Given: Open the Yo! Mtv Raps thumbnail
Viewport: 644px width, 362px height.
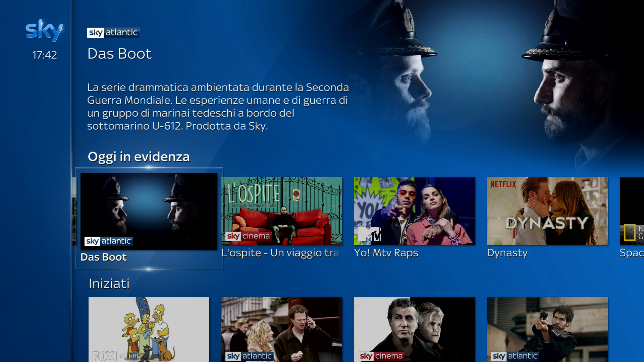Looking at the screenshot, I should [415, 211].
